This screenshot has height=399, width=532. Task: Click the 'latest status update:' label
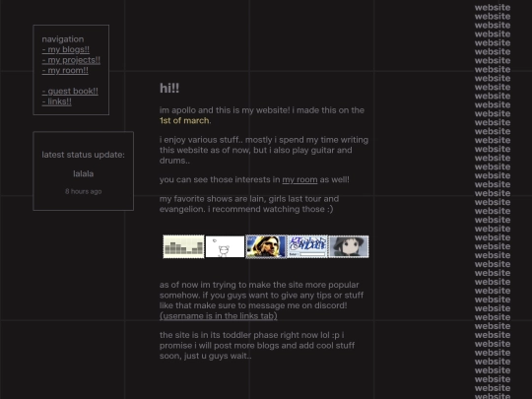click(x=83, y=155)
